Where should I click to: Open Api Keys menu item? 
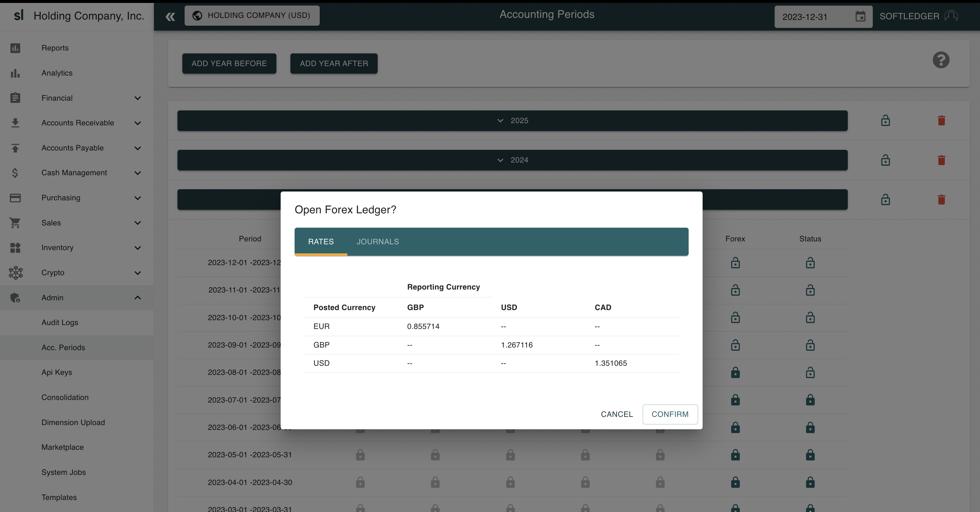click(57, 373)
